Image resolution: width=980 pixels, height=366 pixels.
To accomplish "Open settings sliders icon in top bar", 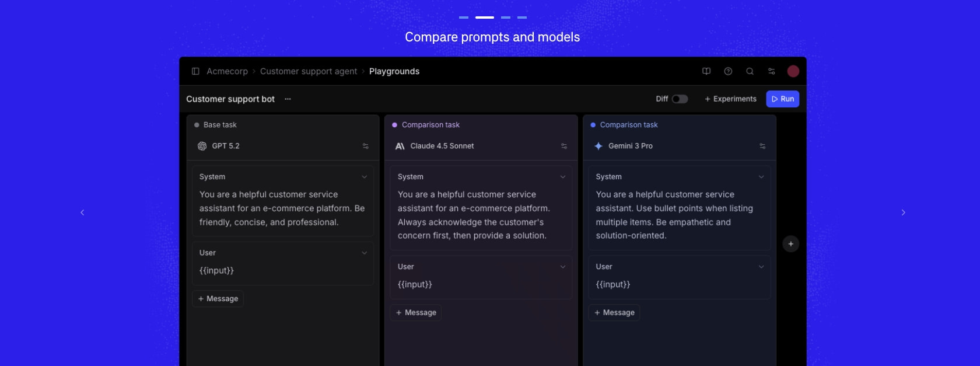I will (772, 71).
